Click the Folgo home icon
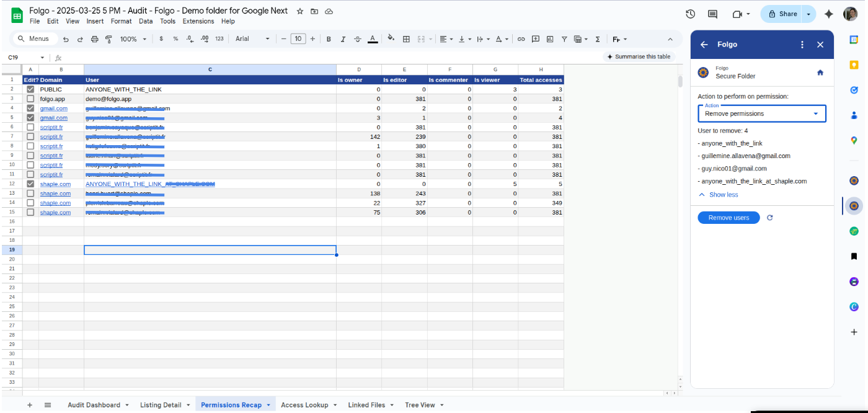The height and width of the screenshot is (413, 868). point(820,73)
